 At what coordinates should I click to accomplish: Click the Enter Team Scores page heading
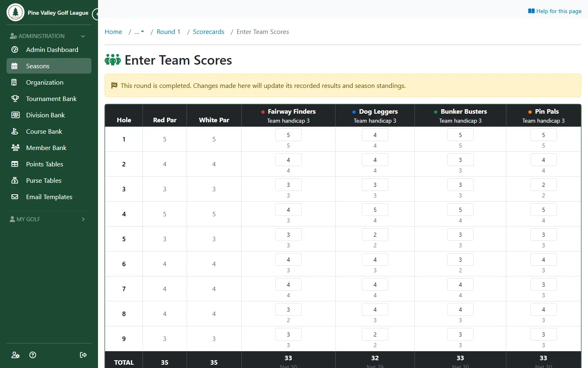[178, 60]
